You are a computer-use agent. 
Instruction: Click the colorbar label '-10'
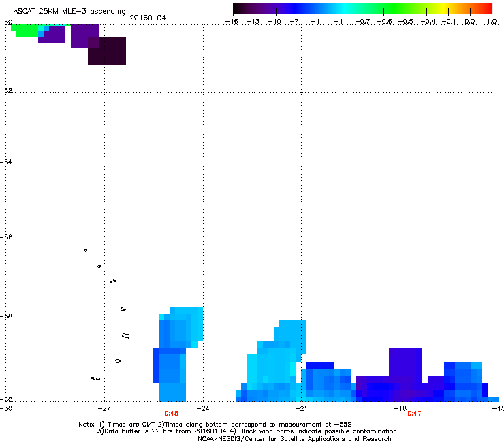[x=274, y=22]
